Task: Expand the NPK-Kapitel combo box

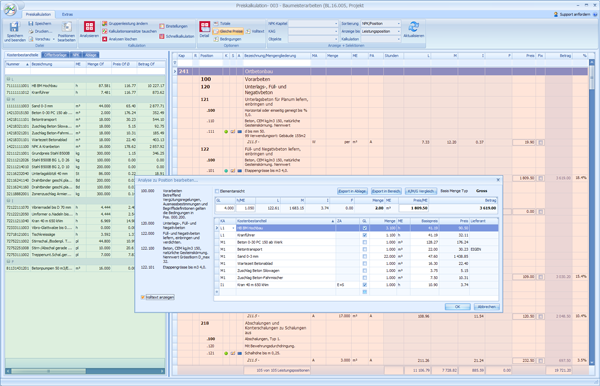Action: coord(313,24)
